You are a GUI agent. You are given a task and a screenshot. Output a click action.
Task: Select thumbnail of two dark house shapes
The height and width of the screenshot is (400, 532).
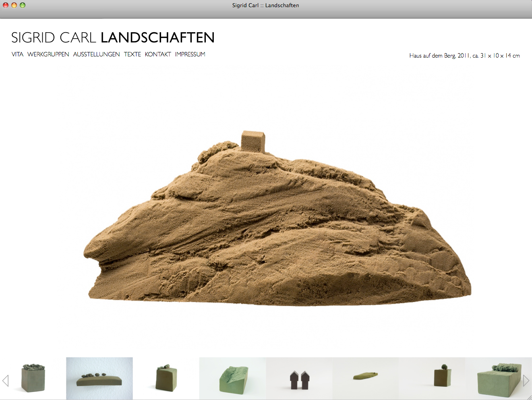pyautogui.click(x=299, y=378)
